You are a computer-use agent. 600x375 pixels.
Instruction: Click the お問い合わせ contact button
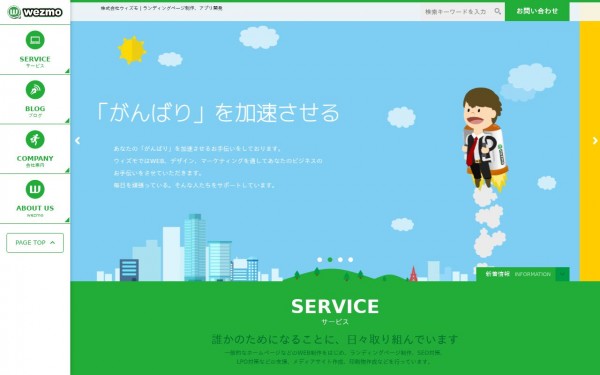[537, 11]
